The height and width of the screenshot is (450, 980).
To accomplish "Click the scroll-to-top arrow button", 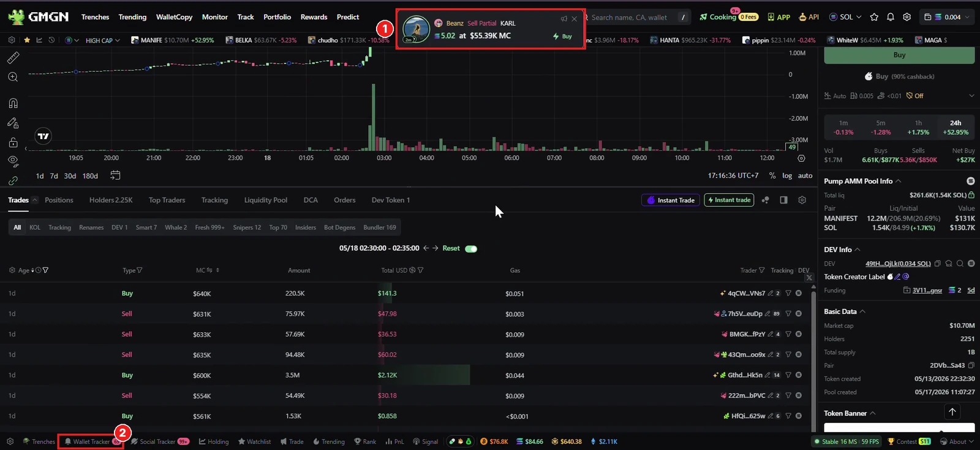I will tap(952, 412).
